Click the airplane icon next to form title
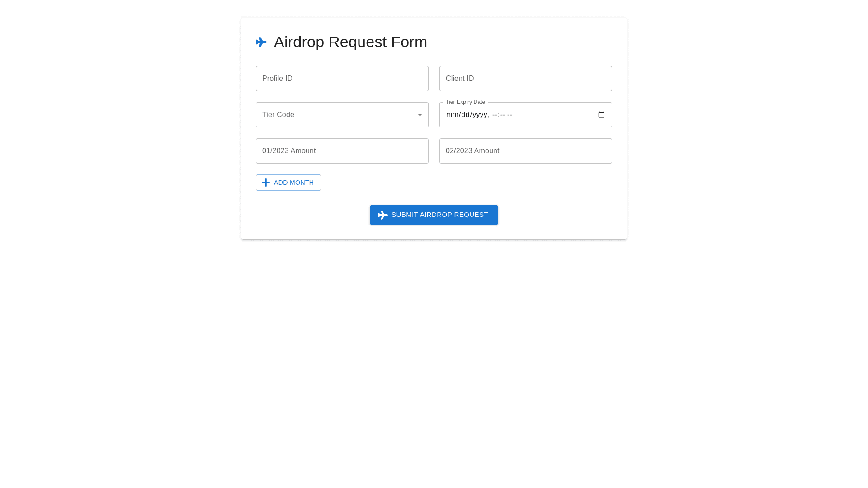 (x=261, y=42)
